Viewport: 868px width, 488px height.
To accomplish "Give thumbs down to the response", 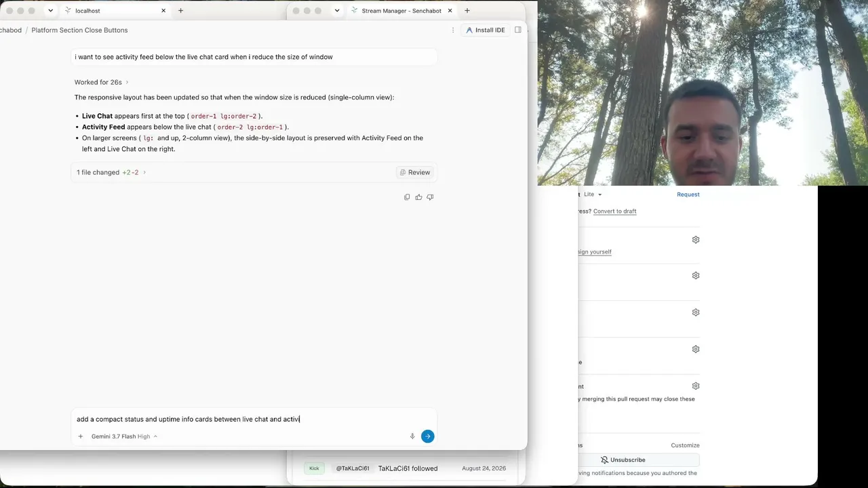I will click(430, 197).
